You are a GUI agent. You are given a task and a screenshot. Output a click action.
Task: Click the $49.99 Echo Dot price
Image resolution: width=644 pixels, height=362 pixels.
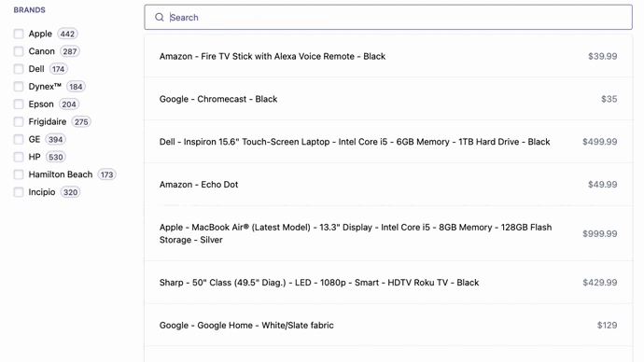click(x=603, y=185)
